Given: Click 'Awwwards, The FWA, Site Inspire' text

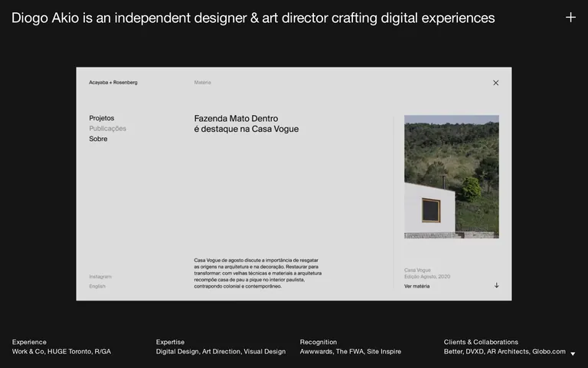Looking at the screenshot, I should point(351,351).
